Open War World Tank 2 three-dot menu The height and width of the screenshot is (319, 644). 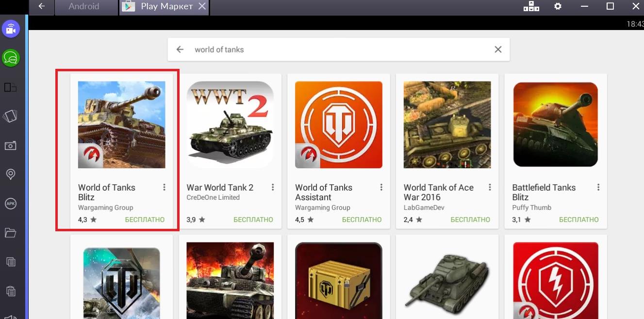click(x=273, y=188)
